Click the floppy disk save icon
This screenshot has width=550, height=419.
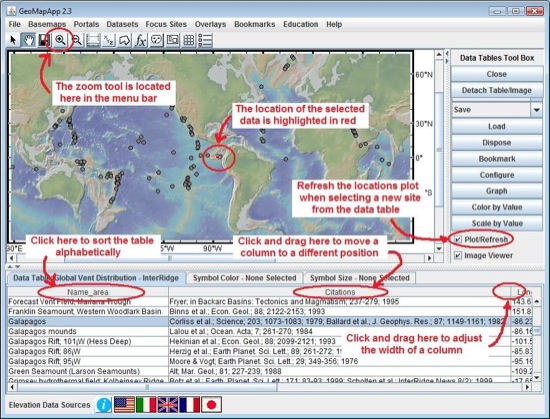coord(44,40)
